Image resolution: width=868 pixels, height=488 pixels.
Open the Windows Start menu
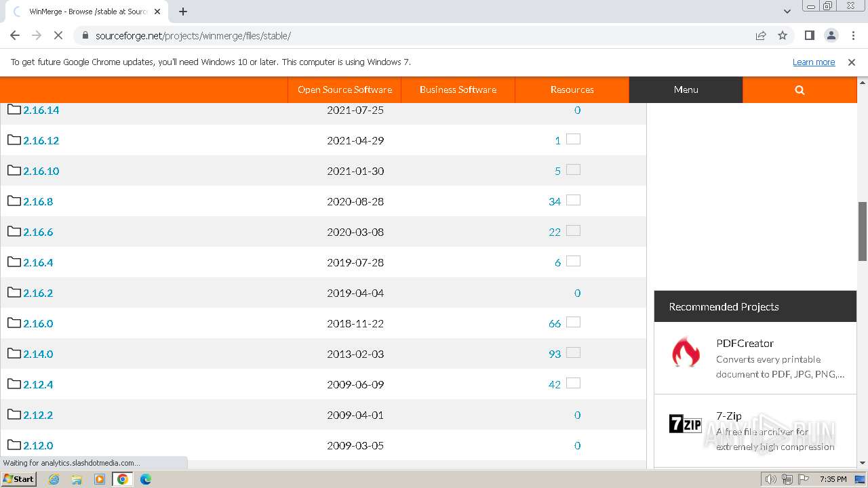pos(19,479)
